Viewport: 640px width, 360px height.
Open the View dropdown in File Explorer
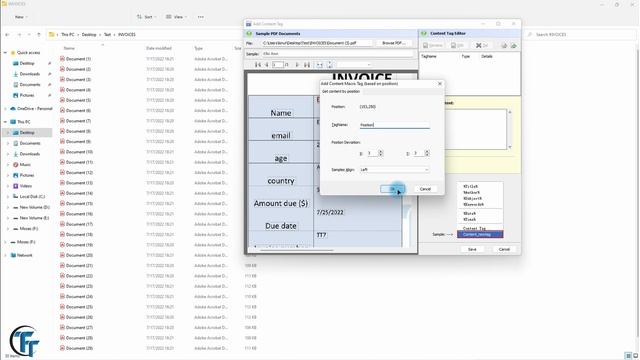[177, 17]
